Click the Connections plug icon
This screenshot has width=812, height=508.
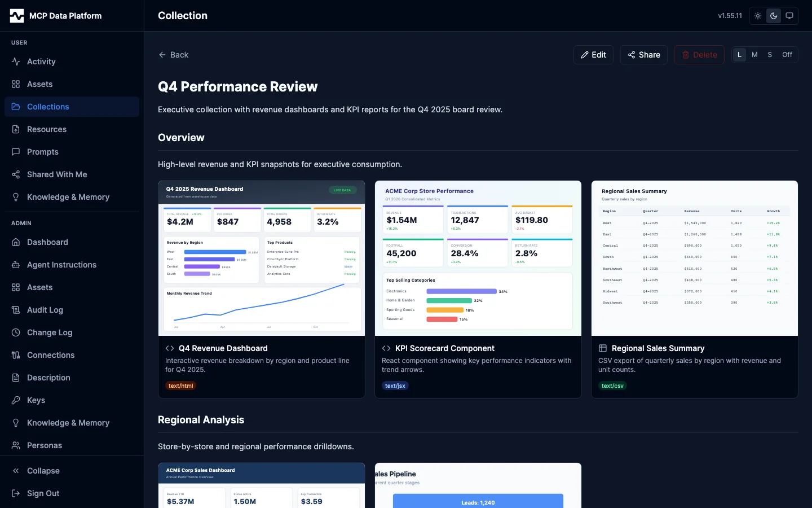point(15,355)
